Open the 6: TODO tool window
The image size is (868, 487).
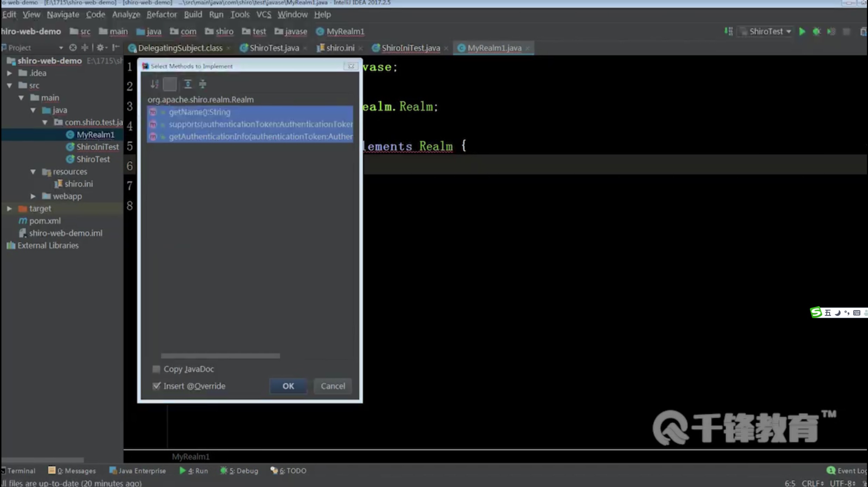pyautogui.click(x=288, y=471)
